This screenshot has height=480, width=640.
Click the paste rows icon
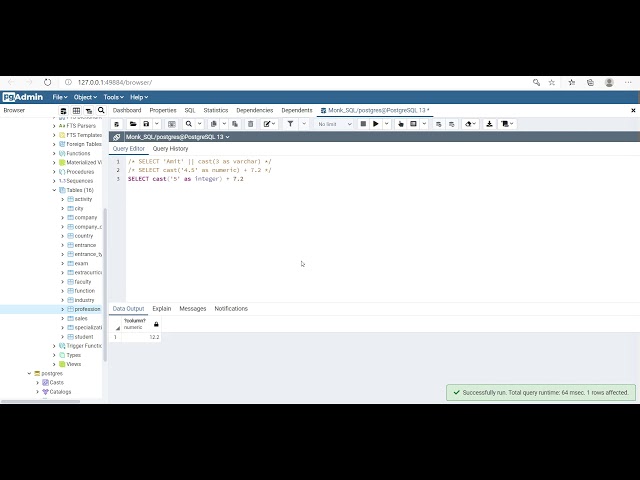pyautogui.click(x=235, y=124)
